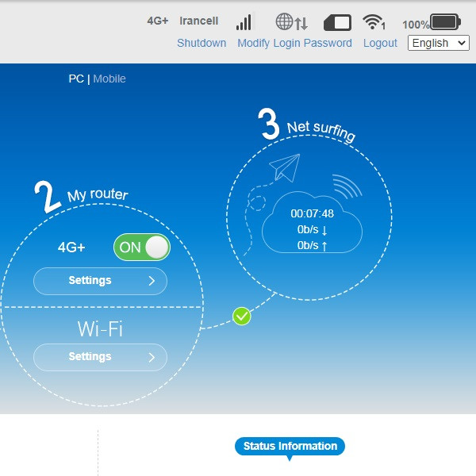This screenshot has width=476, height=476.
Task: Click the arrow on Wi-Fi Settings button
Action: [152, 357]
